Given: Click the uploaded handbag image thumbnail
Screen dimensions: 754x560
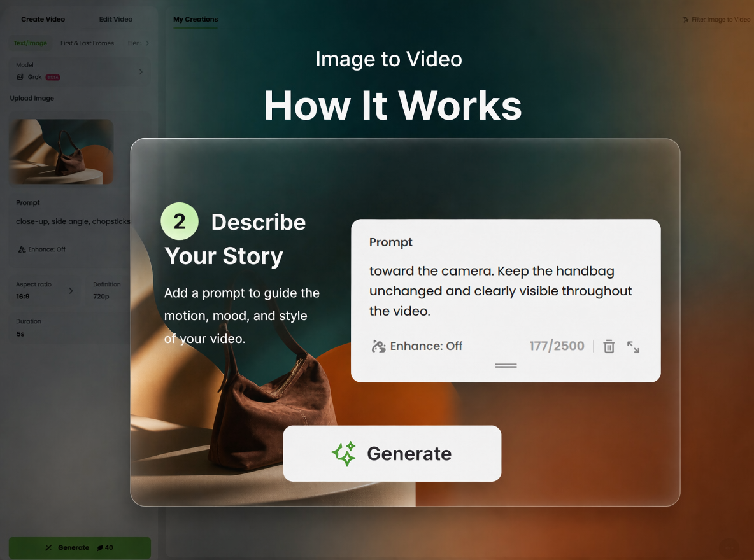Looking at the screenshot, I should 61,151.
